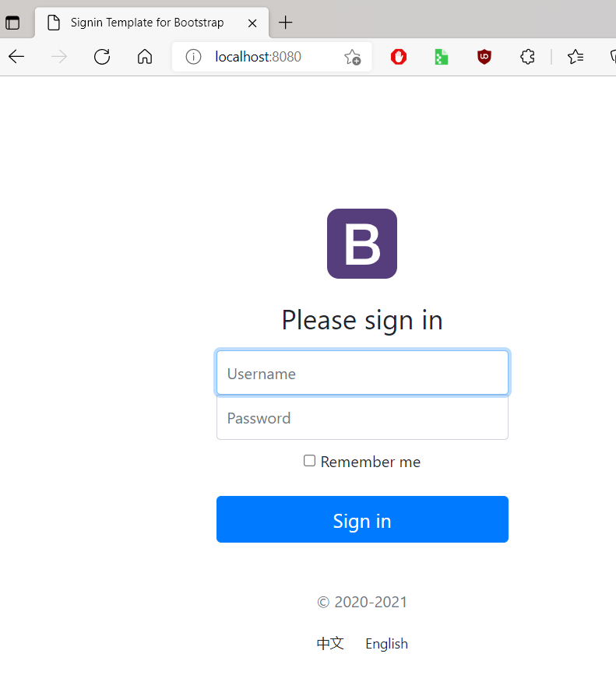
Task: Click the green extension icon in toolbar
Action: click(x=442, y=57)
